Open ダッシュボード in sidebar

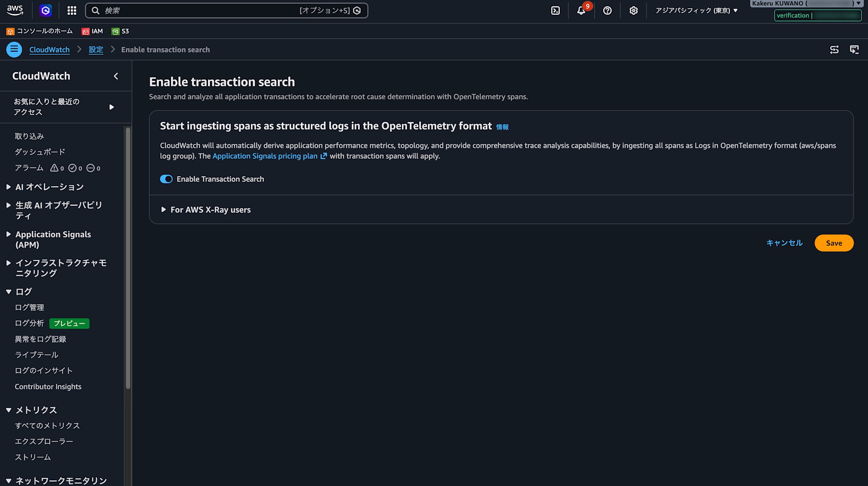(x=40, y=152)
